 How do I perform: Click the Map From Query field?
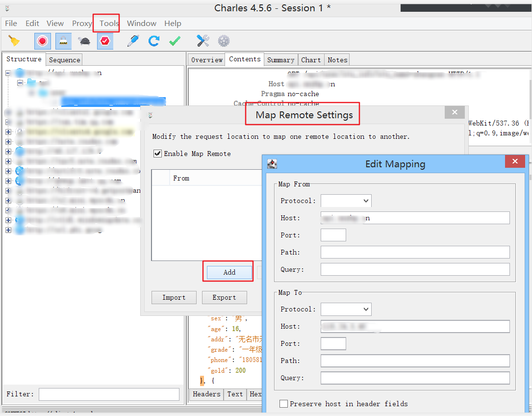pyautogui.click(x=415, y=269)
